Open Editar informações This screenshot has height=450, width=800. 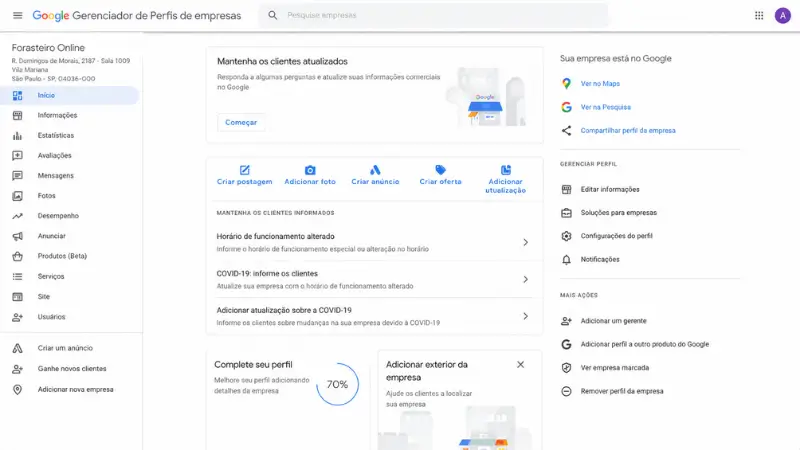pyautogui.click(x=610, y=189)
